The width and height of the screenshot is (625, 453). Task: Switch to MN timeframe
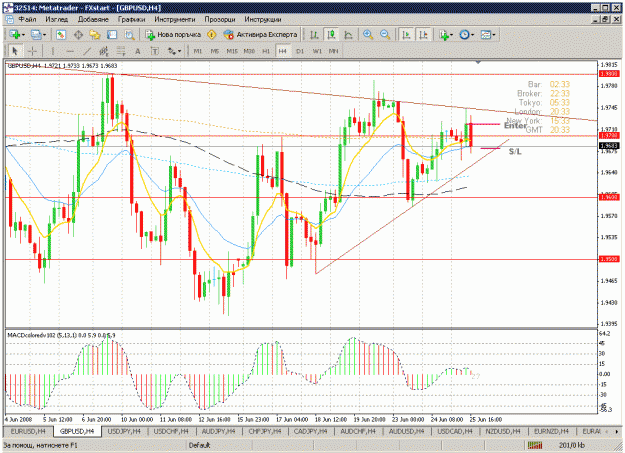pyautogui.click(x=334, y=51)
